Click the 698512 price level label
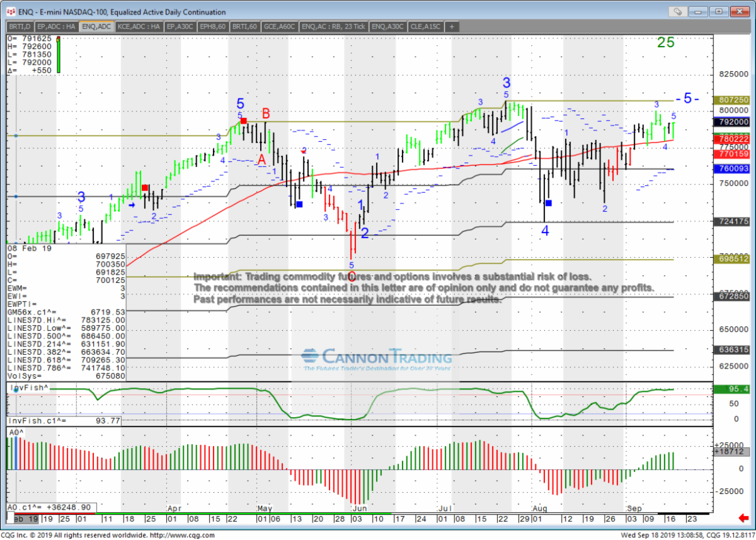 (x=731, y=259)
